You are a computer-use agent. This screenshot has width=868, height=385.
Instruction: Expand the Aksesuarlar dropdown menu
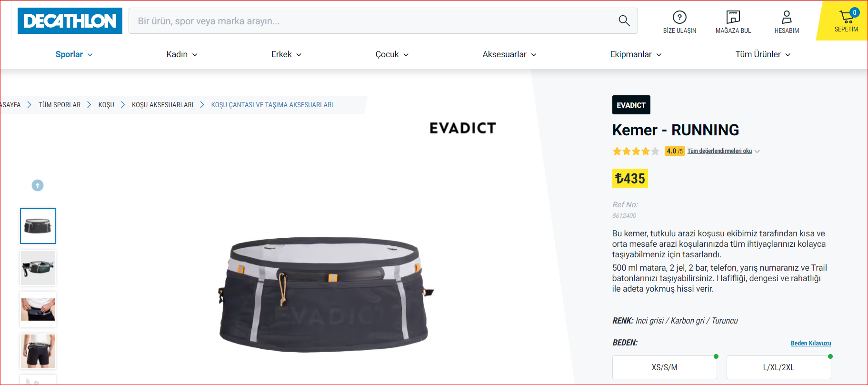[x=509, y=54]
